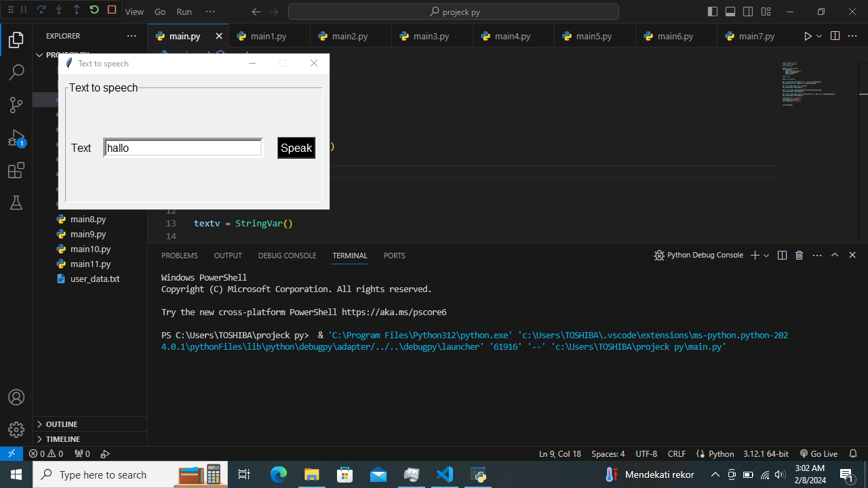Open Run and Debug sidebar panel
Image resolution: width=868 pixels, height=488 pixels.
pyautogui.click(x=16, y=138)
